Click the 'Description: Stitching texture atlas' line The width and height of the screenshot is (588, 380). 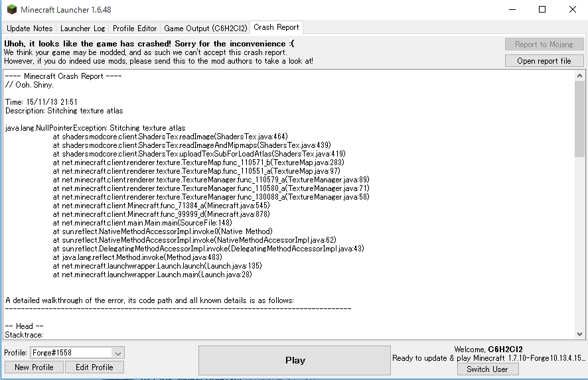point(64,111)
